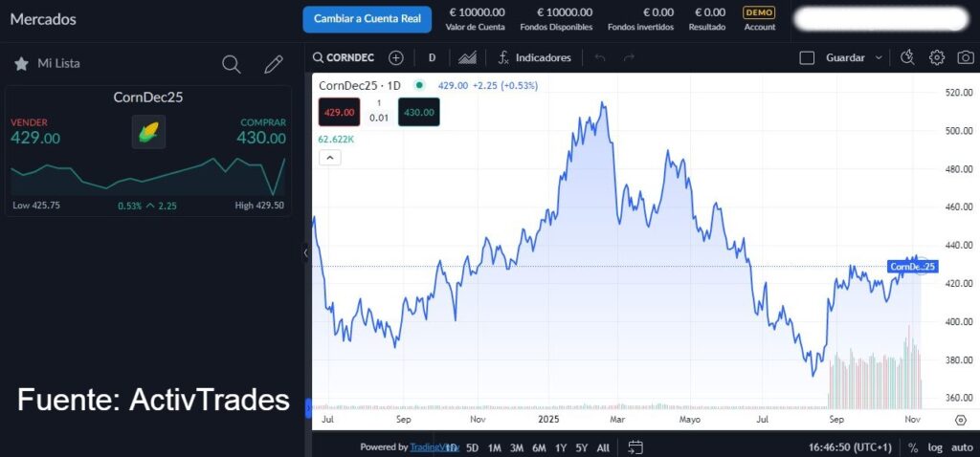The image size is (980, 457).
Task: Click the 430.00 buy button on chart
Action: pos(419,113)
